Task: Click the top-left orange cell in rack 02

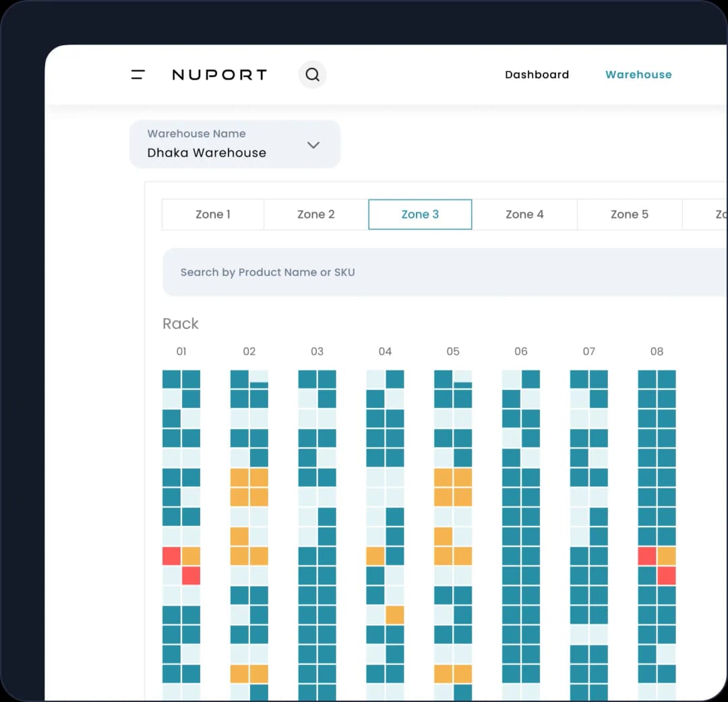Action: 239,477
